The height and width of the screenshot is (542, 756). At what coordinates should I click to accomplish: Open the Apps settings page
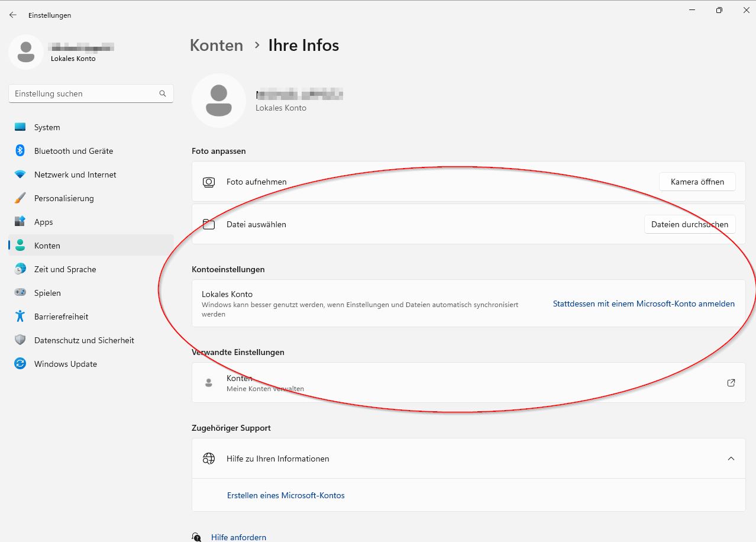point(91,222)
